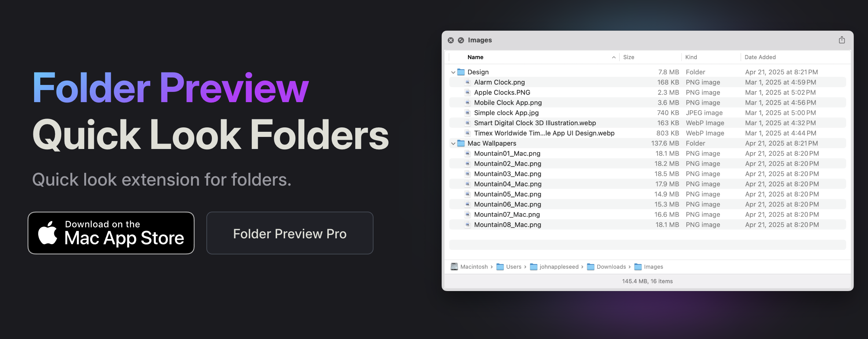Image resolution: width=868 pixels, height=339 pixels.
Task: Click the 740 KB size value
Action: [x=668, y=113]
